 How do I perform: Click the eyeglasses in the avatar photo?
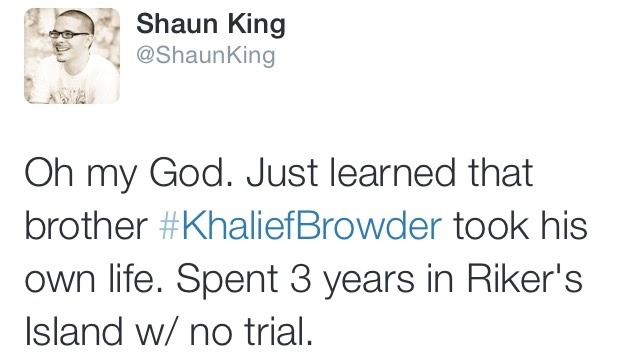pos(69,34)
